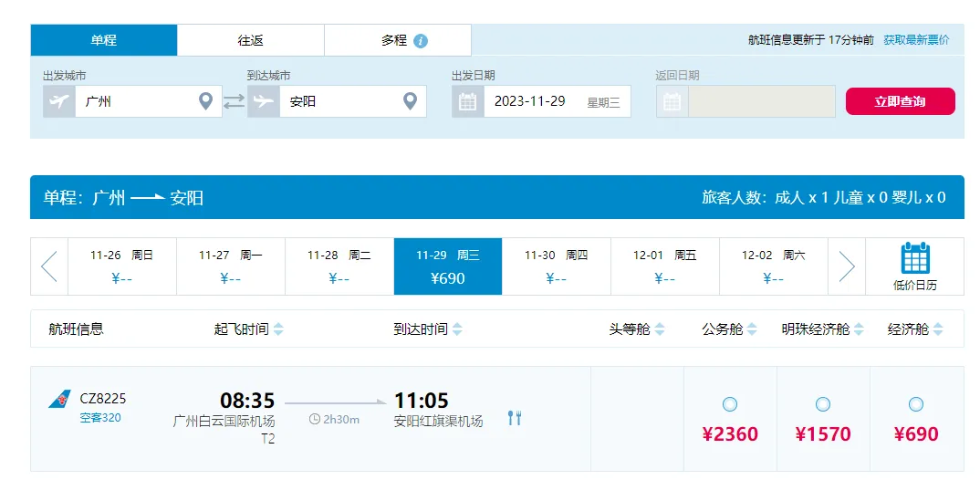Select the 11-30 周四 date tab
Viewport: 980px width, 480px height.
pyautogui.click(x=556, y=266)
